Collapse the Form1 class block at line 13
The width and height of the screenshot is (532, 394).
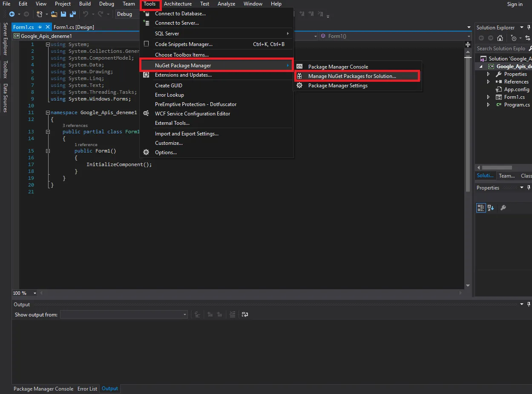tap(48, 132)
